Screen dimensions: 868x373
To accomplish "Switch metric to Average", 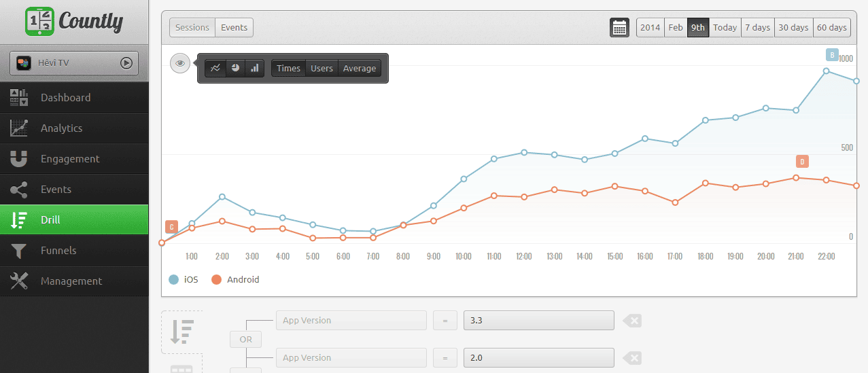I will pyautogui.click(x=360, y=69).
